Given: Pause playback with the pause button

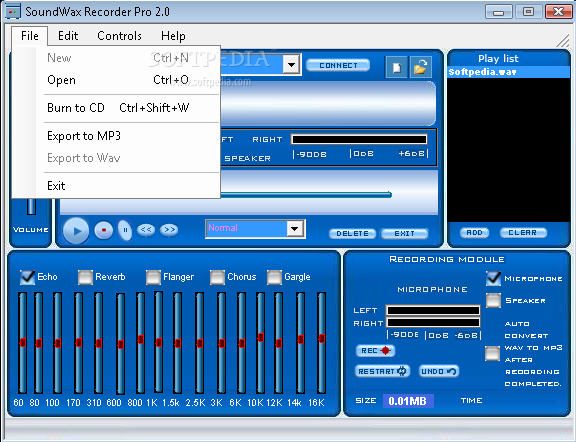Looking at the screenshot, I should click(x=125, y=230).
